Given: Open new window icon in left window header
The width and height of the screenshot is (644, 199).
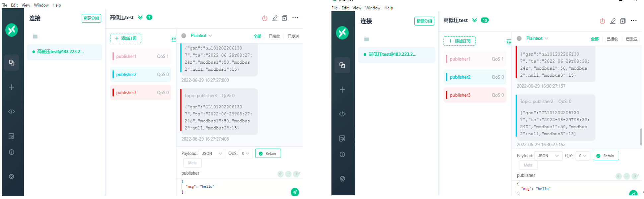Looking at the screenshot, I should click(285, 18).
